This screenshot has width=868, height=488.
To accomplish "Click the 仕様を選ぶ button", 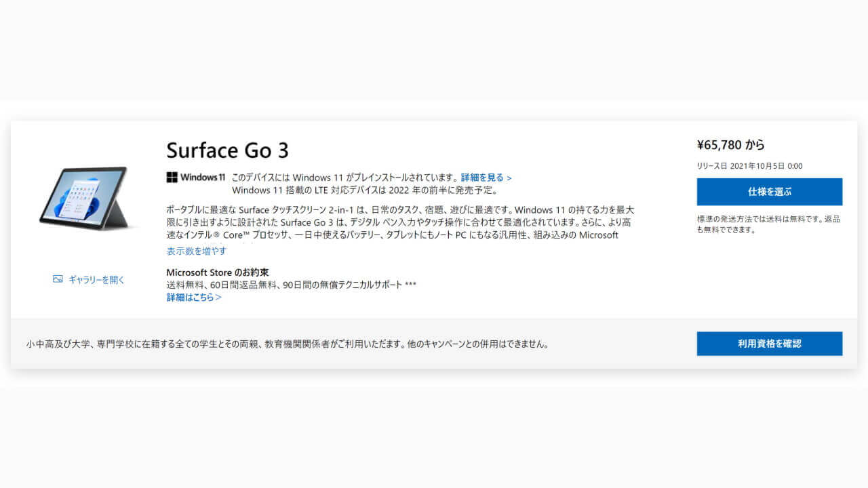I will [769, 192].
